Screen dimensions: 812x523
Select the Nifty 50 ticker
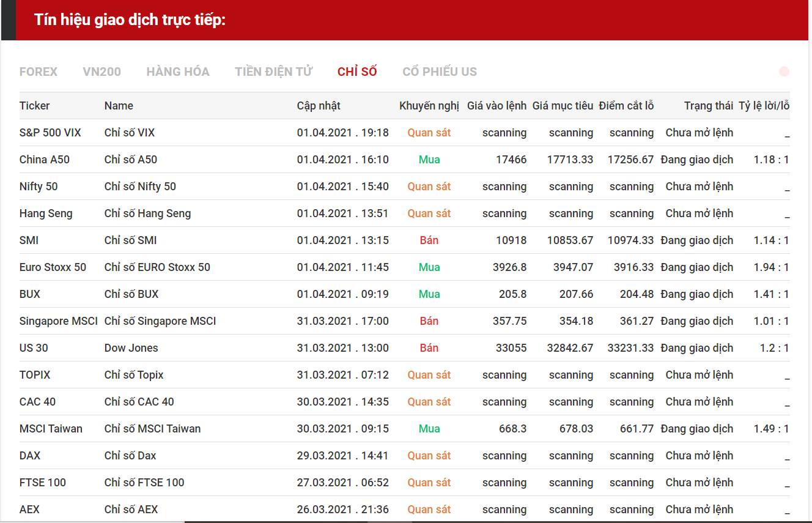pos(39,187)
